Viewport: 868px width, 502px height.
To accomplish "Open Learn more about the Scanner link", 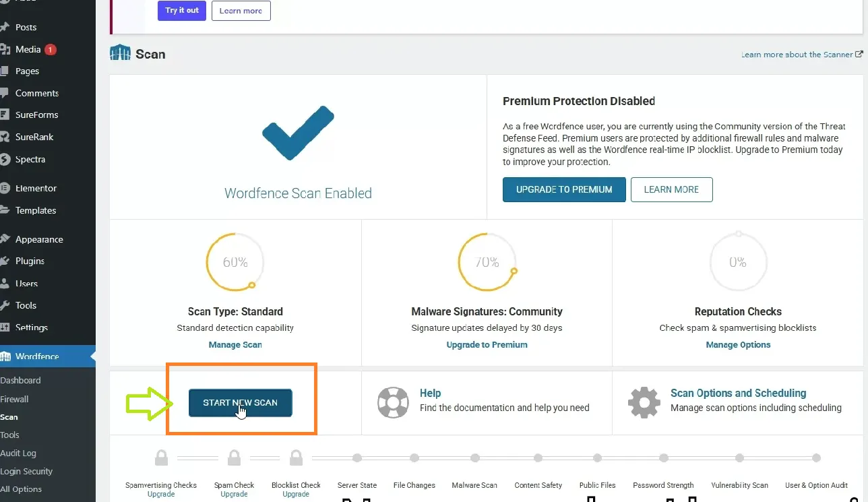I will coord(802,55).
